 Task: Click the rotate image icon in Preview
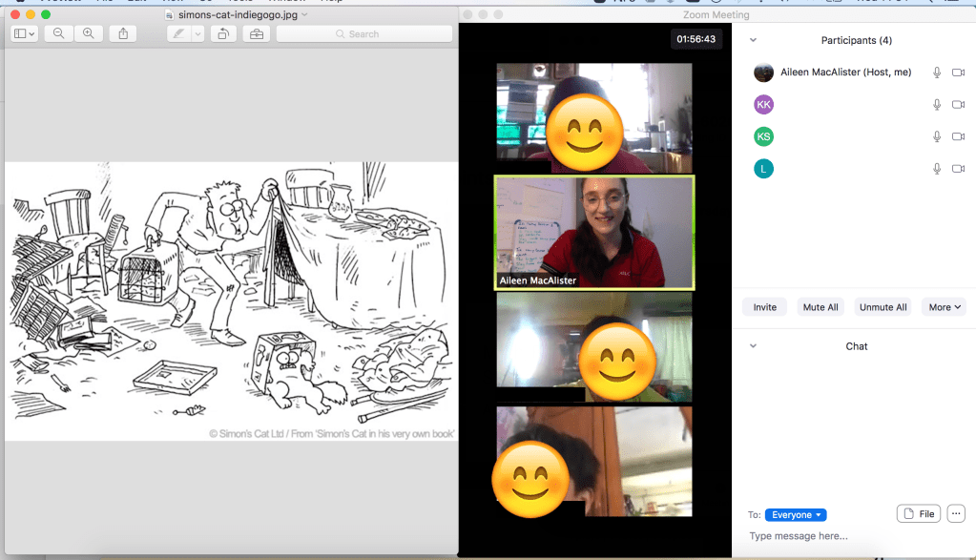tap(222, 33)
